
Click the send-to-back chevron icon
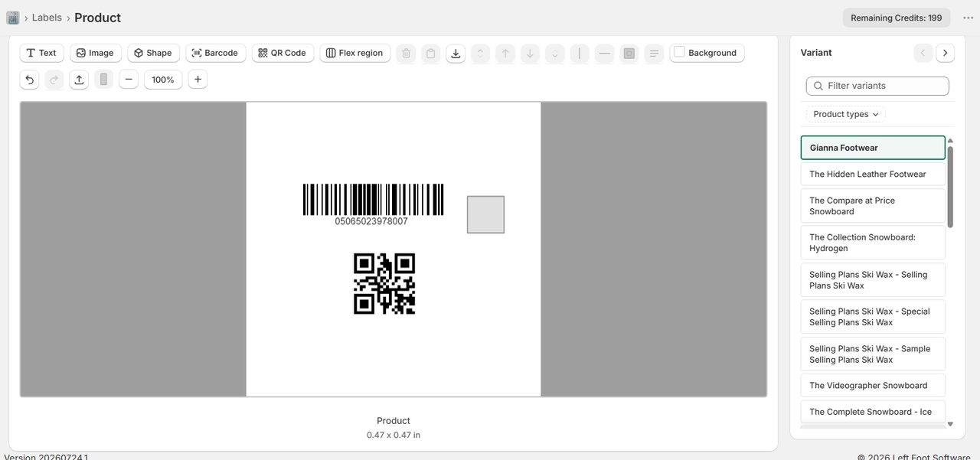(x=555, y=54)
